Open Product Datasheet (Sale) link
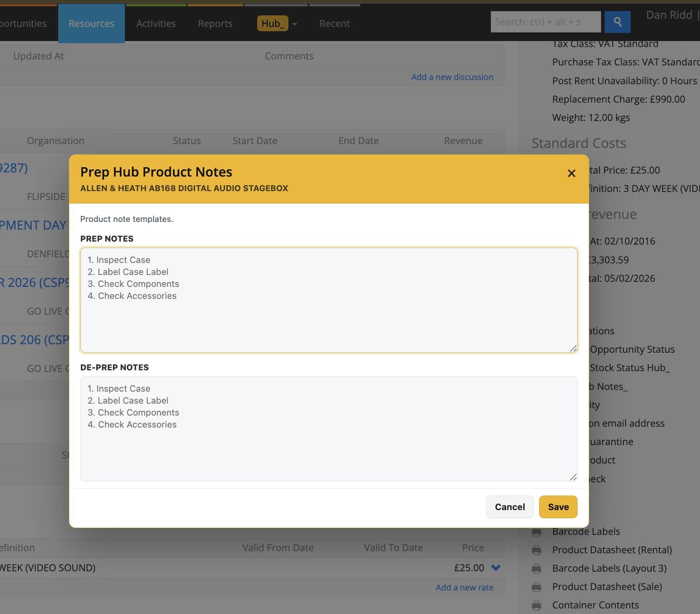The image size is (700, 614). tap(607, 587)
